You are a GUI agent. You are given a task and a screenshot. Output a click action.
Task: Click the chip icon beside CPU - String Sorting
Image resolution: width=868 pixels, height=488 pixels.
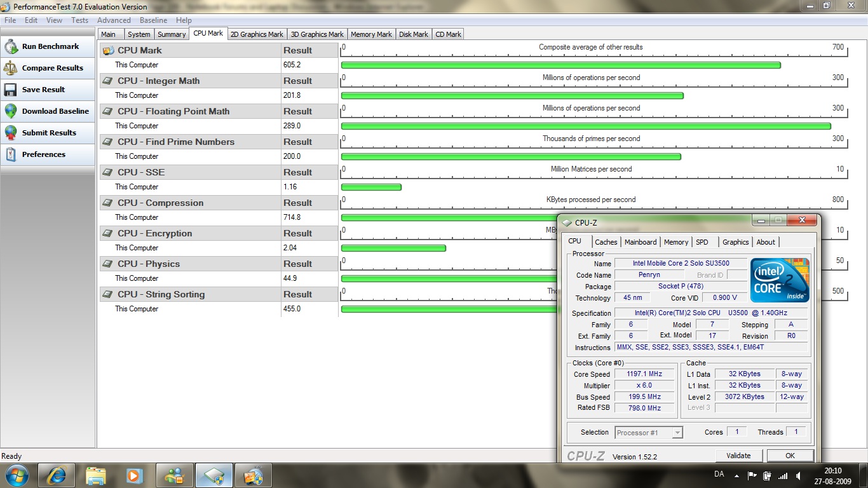(108, 294)
